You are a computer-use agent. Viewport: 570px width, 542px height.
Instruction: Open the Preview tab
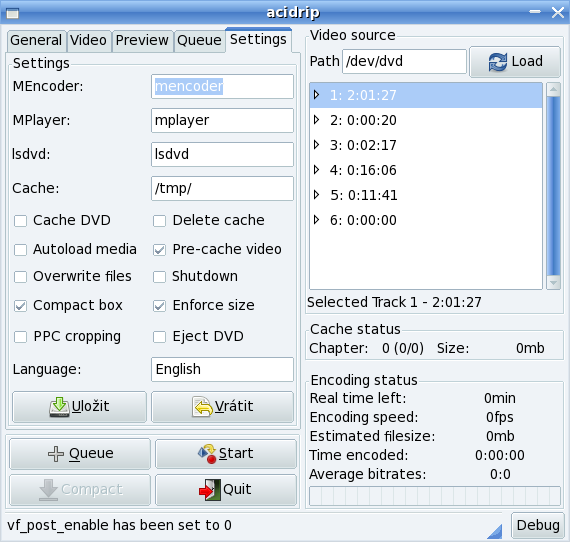click(x=142, y=41)
